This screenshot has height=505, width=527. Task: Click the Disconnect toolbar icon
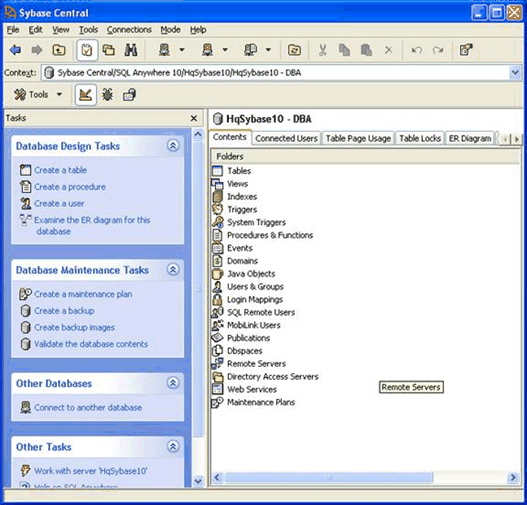207,50
